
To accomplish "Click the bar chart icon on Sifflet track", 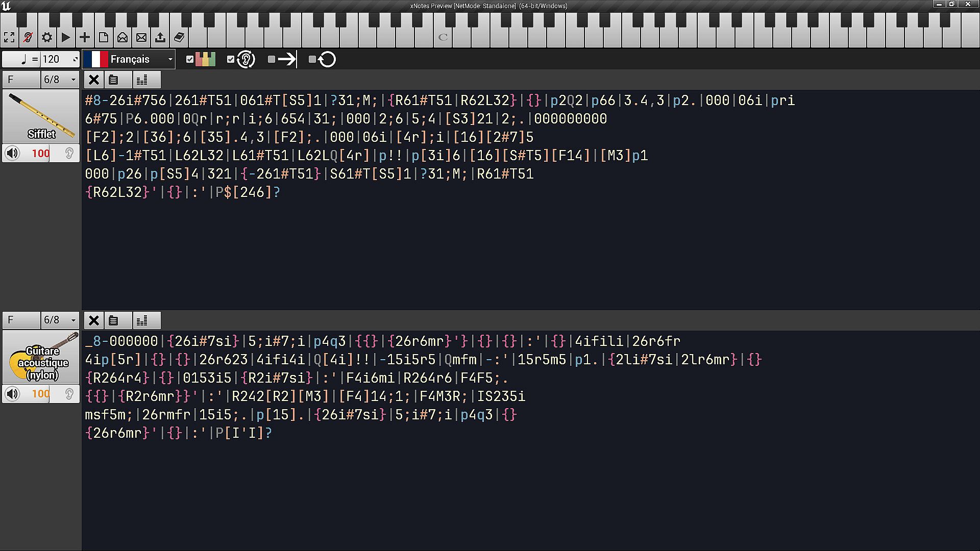I will tap(142, 80).
